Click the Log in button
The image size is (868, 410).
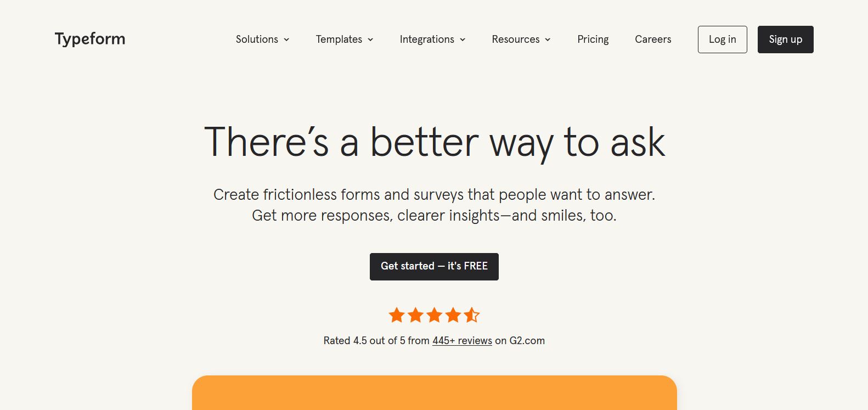(x=722, y=39)
